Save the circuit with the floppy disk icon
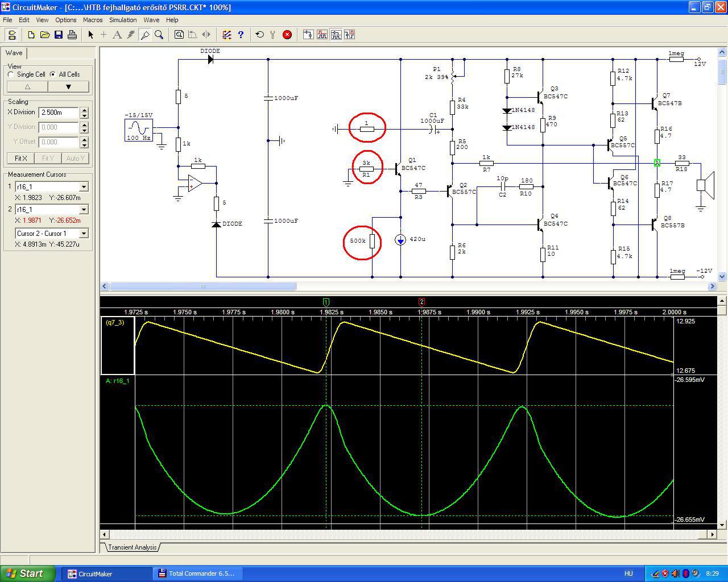This screenshot has width=728, height=582. coord(59,35)
